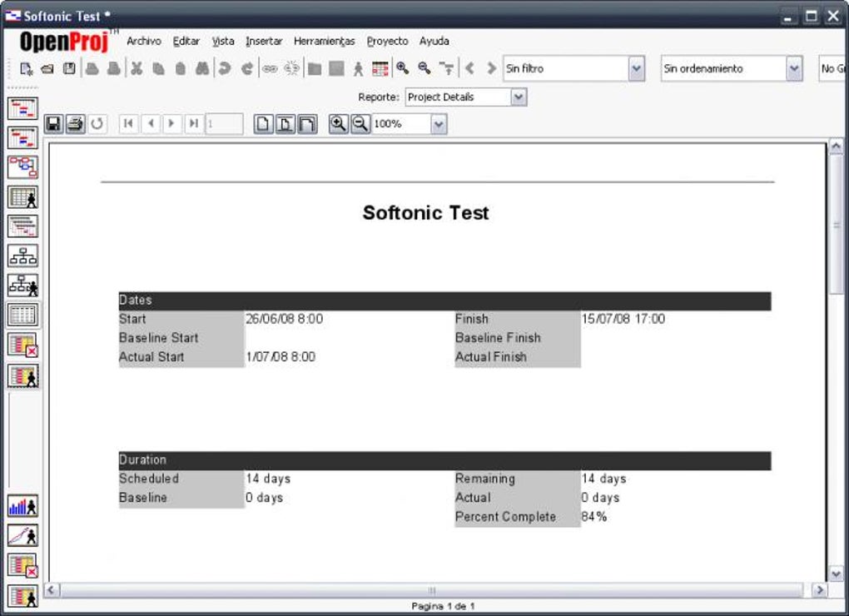Open the Vista menu
Viewport: 849px width, 616px height.
tap(223, 41)
